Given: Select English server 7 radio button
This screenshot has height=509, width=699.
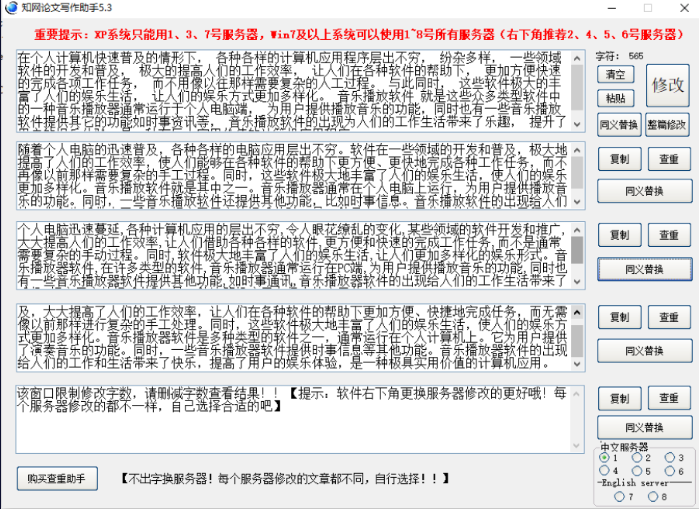Looking at the screenshot, I should [x=620, y=495].
